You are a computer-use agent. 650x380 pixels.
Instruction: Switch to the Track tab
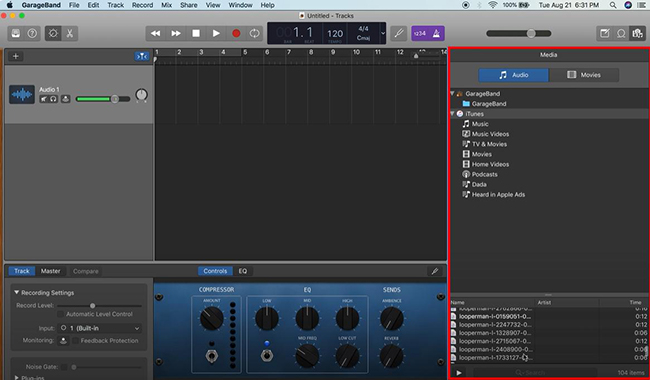coord(22,271)
